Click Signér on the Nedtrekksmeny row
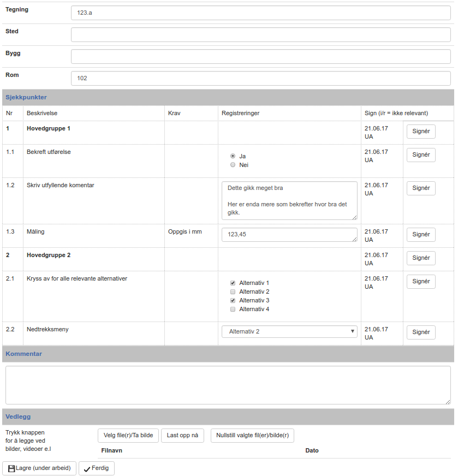Image resolution: width=458 pixels, height=476 pixels. coord(421,332)
